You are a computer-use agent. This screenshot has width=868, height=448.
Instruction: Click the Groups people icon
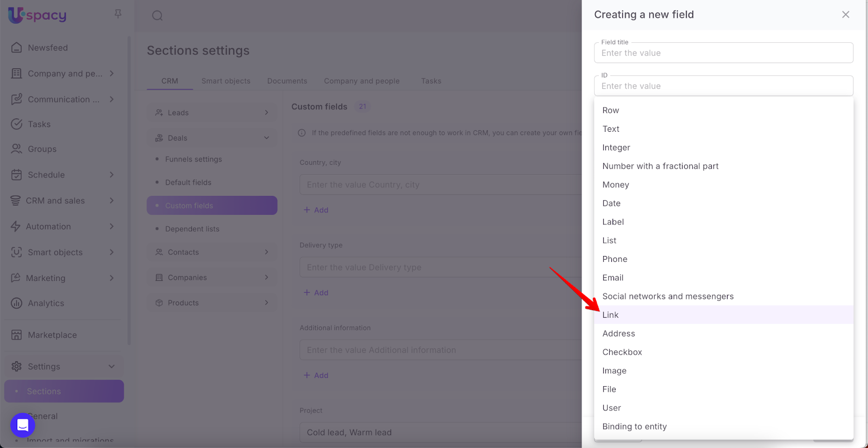pos(17,149)
